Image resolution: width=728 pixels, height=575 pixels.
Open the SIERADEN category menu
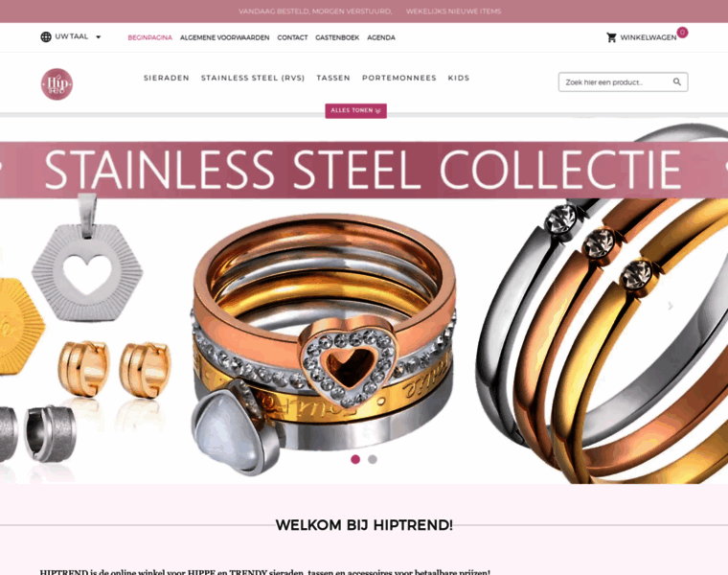pyautogui.click(x=167, y=78)
